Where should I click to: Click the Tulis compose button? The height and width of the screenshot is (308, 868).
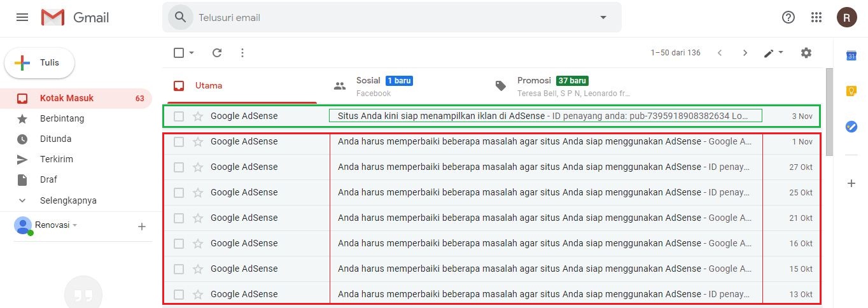pyautogui.click(x=39, y=62)
